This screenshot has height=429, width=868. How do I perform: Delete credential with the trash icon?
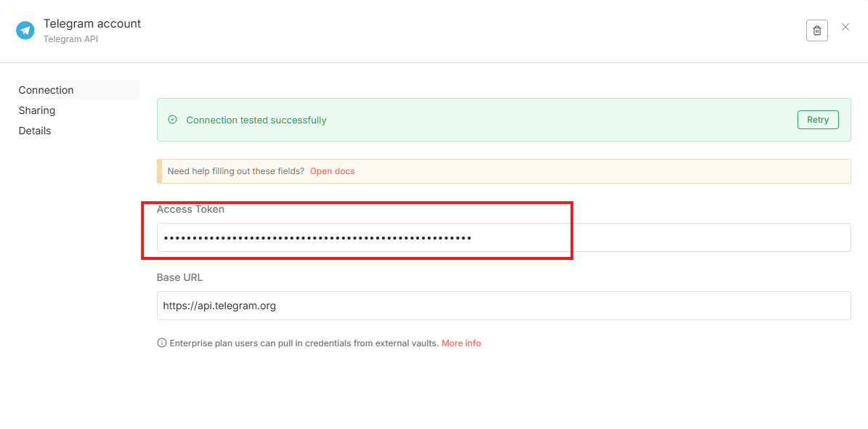pyautogui.click(x=816, y=30)
